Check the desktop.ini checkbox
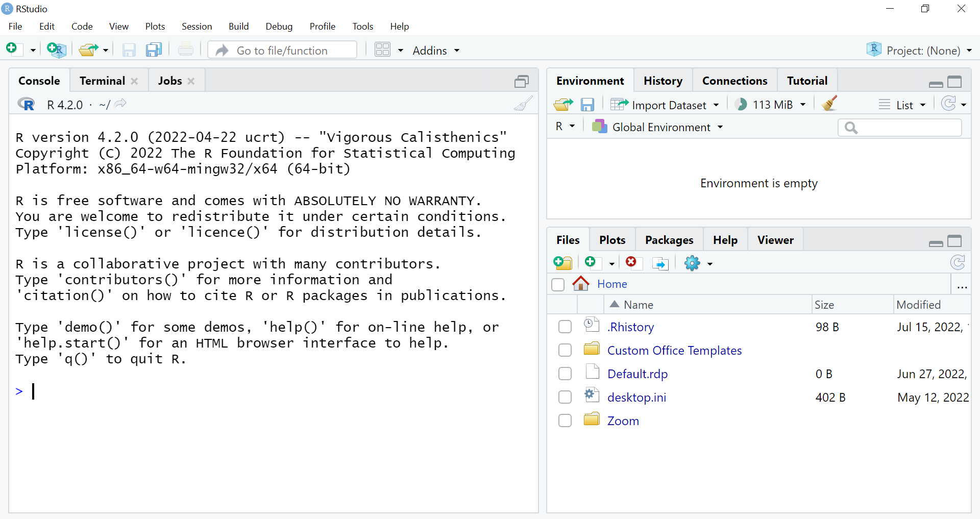 (565, 397)
